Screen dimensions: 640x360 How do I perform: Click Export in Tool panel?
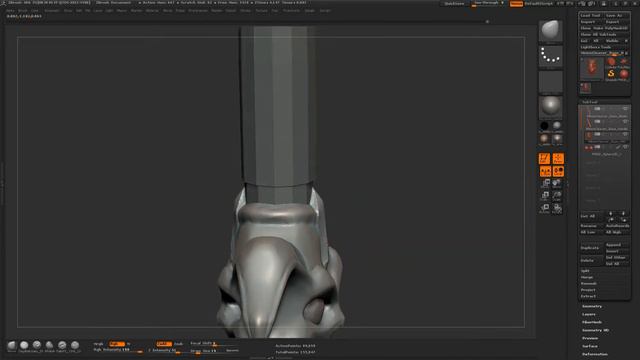click(x=616, y=22)
